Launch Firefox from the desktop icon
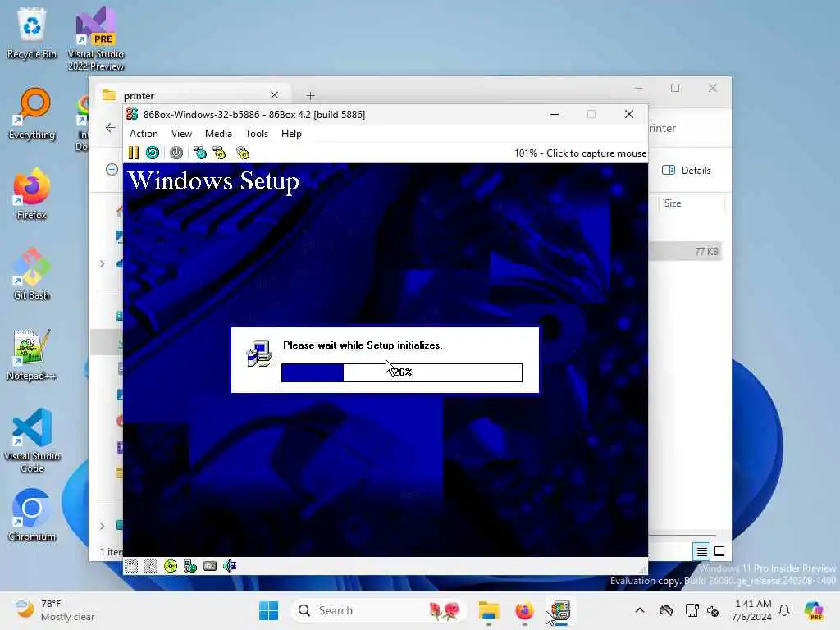Screen dimensions: 840x630 pyautogui.click(x=32, y=194)
